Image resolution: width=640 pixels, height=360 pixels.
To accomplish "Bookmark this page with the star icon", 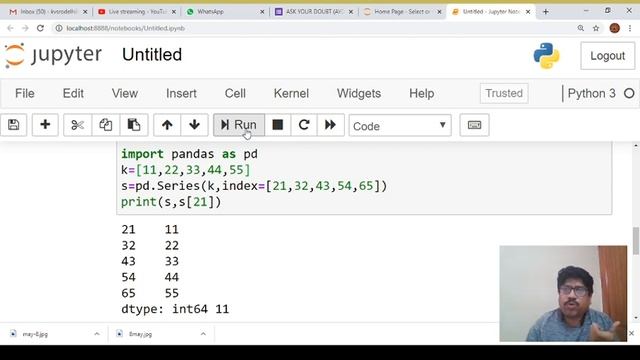I will pos(596,28).
